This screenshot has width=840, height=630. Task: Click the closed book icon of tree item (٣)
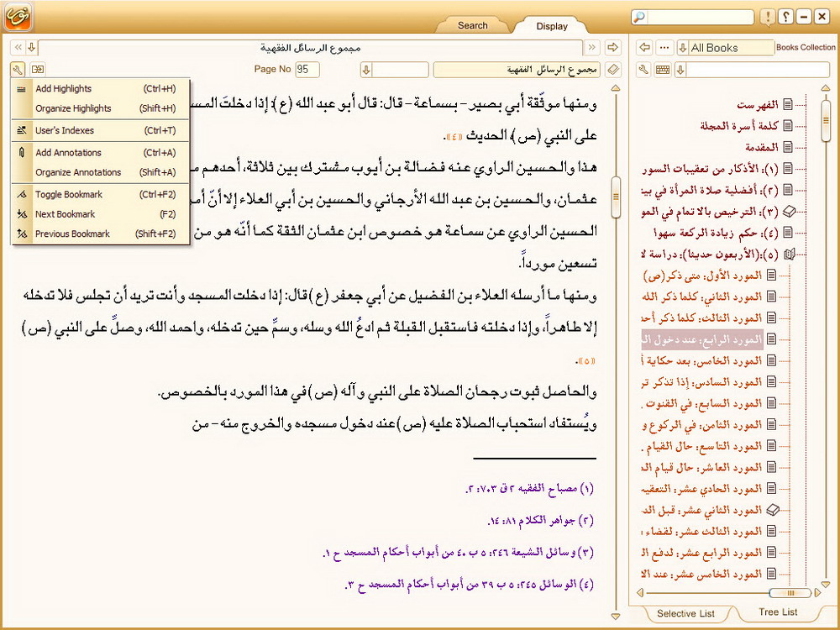[789, 212]
